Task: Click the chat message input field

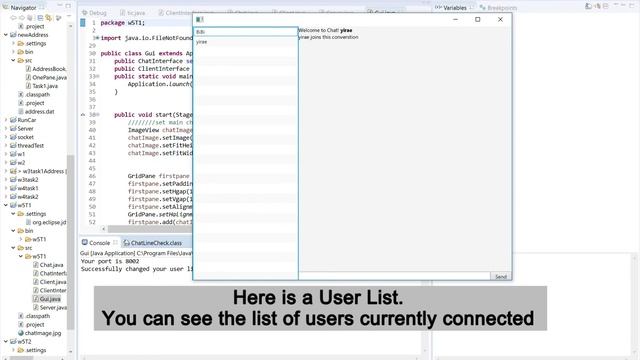Action: [394, 276]
